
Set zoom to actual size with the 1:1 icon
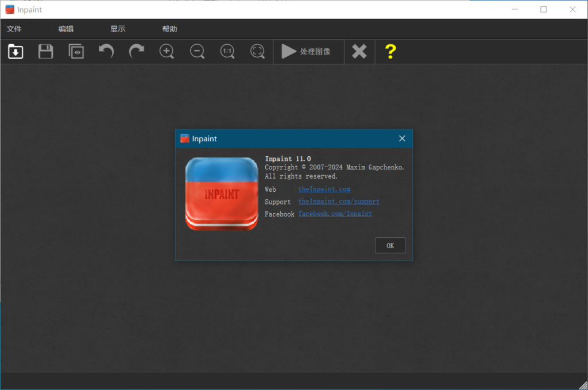[x=227, y=51]
